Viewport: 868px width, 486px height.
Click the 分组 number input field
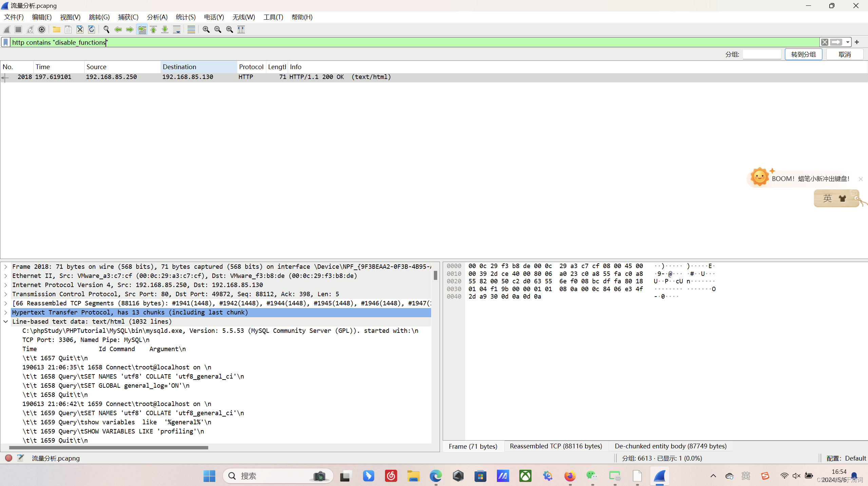761,54
